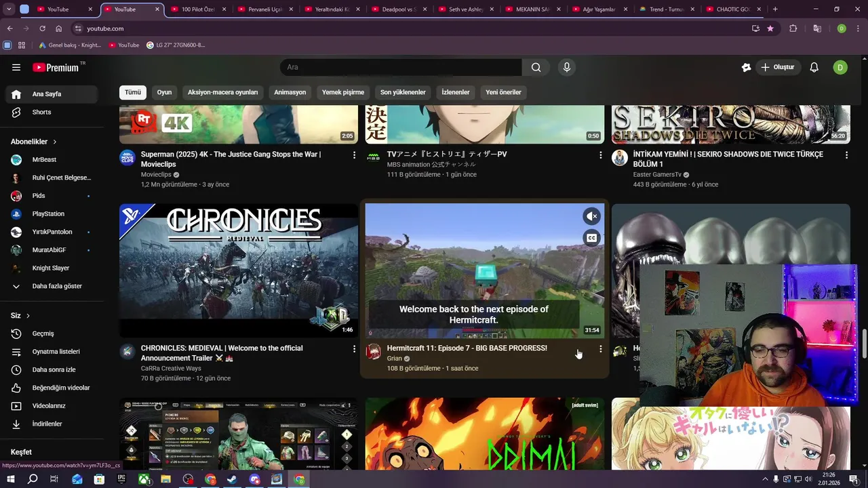868x488 pixels.
Task: Open options menu for Sekiro video
Action: coord(846,155)
